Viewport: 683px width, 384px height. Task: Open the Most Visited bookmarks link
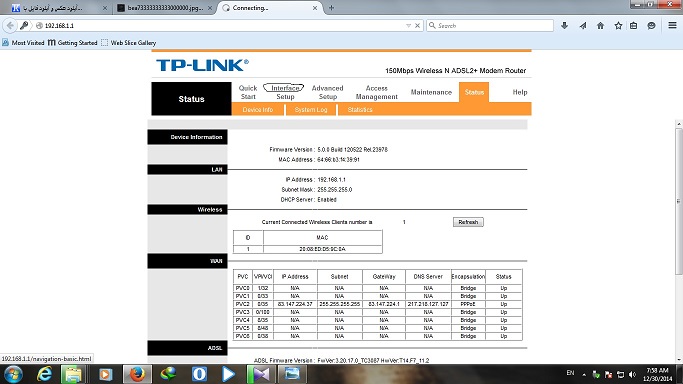point(24,43)
